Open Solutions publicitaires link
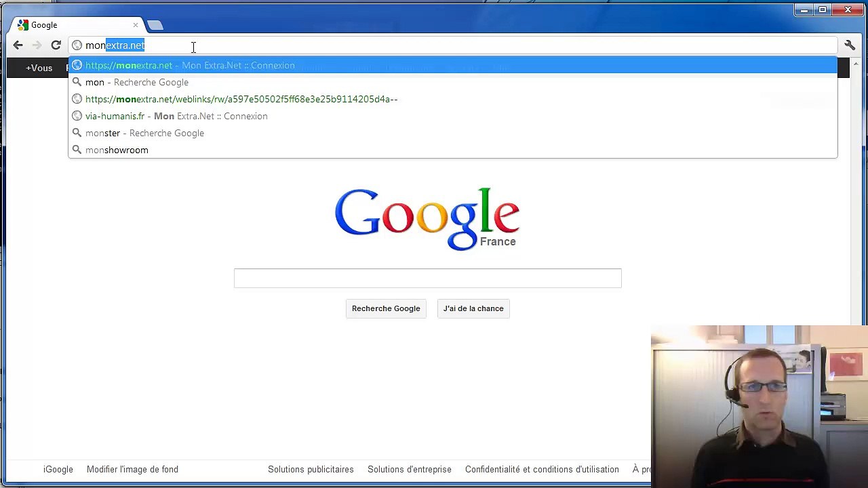The height and width of the screenshot is (488, 868). [x=311, y=469]
